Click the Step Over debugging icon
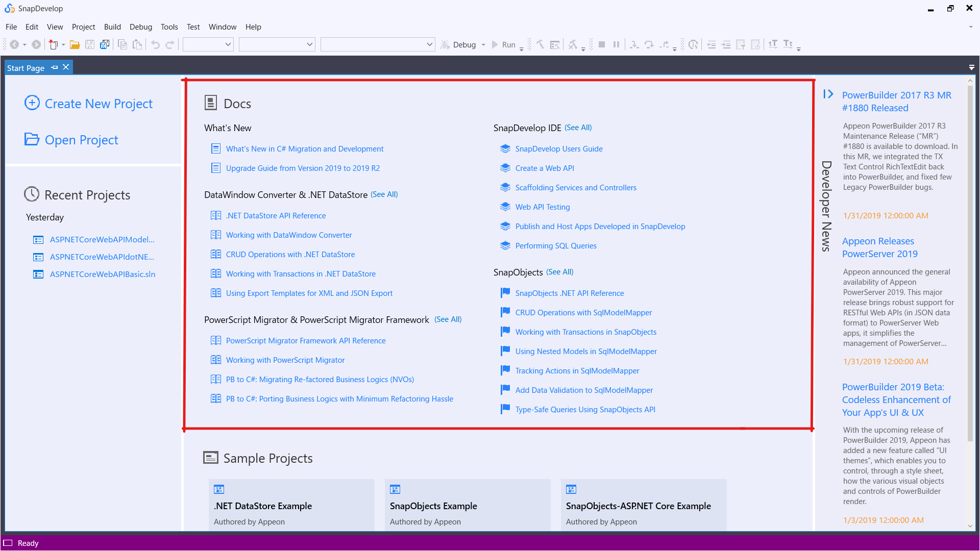 pos(649,44)
